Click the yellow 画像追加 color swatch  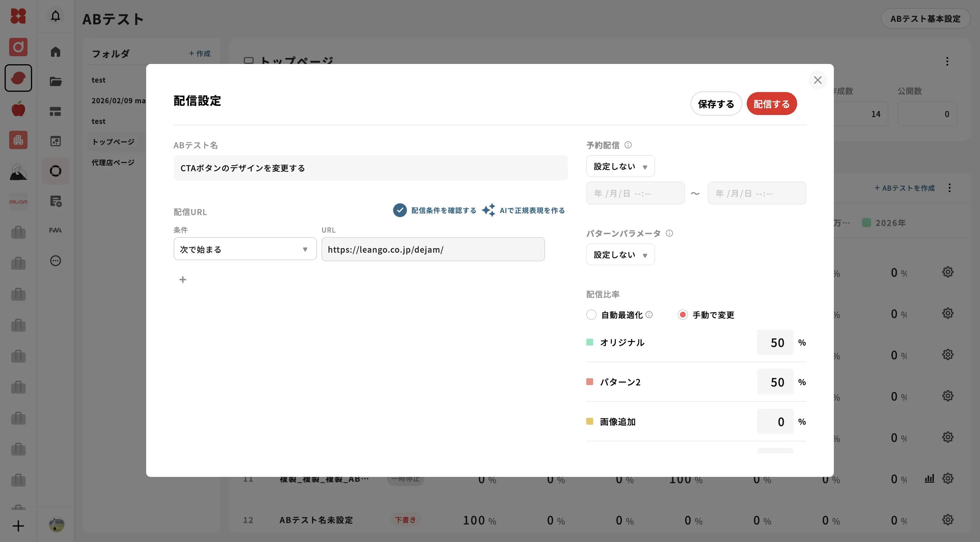coord(590,421)
